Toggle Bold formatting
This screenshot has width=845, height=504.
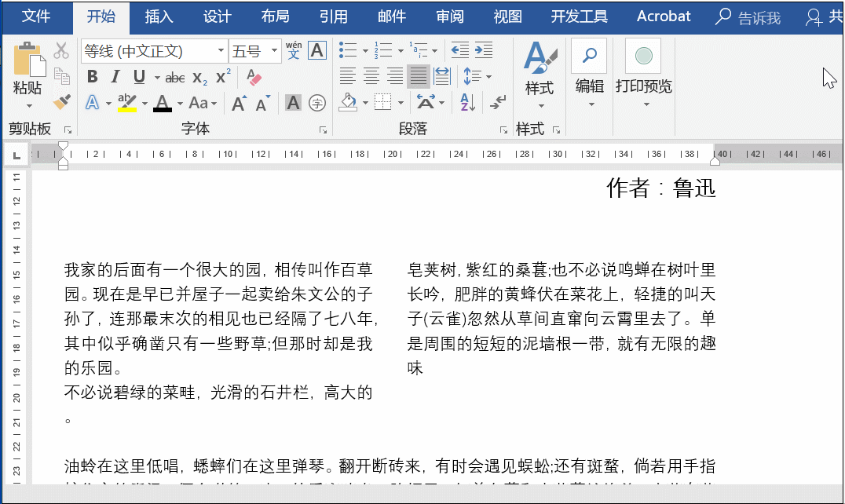click(92, 76)
